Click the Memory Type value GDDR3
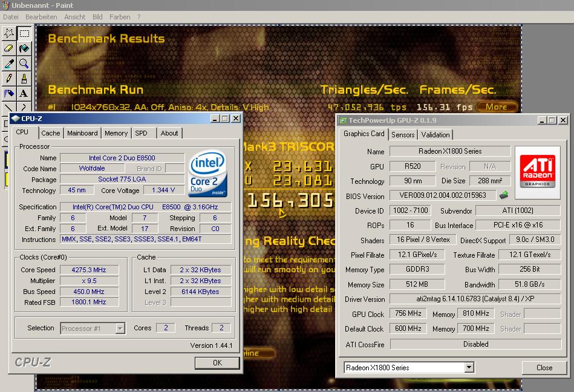Image resolution: width=574 pixels, height=392 pixels. pos(417,269)
